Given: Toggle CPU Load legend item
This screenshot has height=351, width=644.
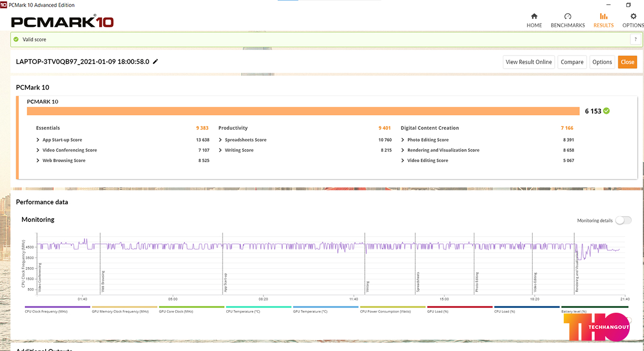Looking at the screenshot, I should click(x=527, y=309).
